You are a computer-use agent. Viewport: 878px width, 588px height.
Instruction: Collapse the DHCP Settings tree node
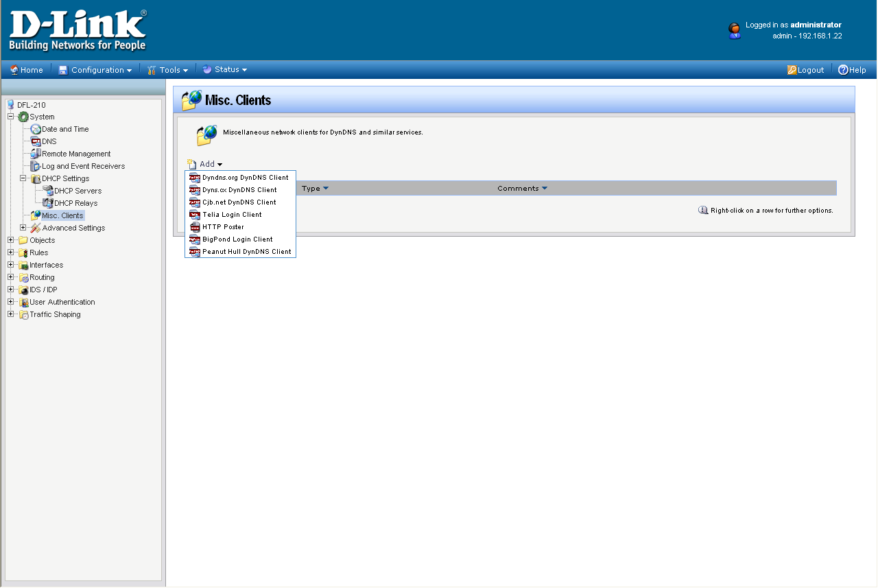click(x=23, y=178)
